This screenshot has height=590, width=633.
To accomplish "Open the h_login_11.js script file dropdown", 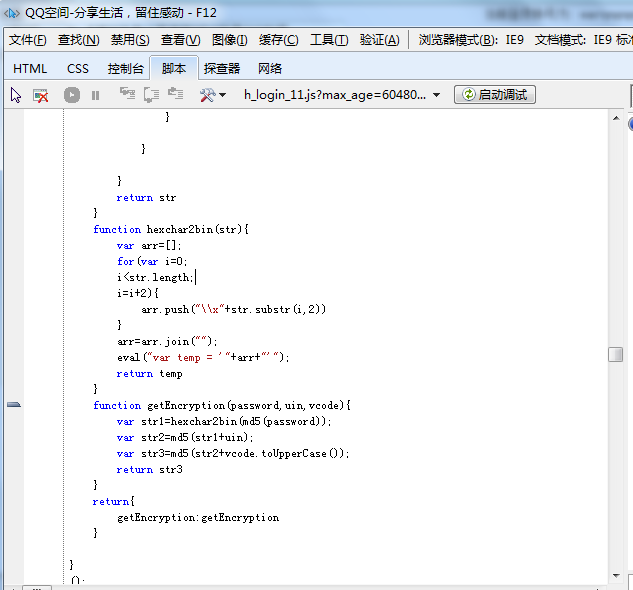I will pos(342,95).
